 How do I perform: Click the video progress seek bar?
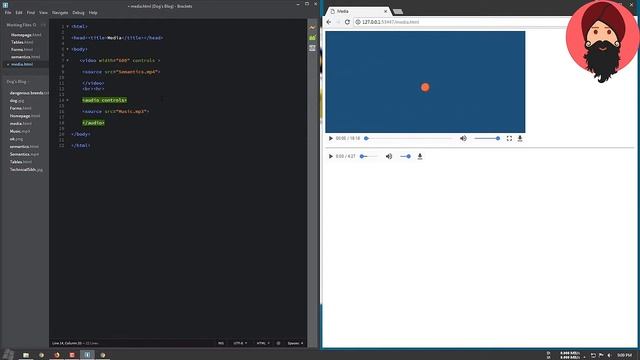[409, 138]
